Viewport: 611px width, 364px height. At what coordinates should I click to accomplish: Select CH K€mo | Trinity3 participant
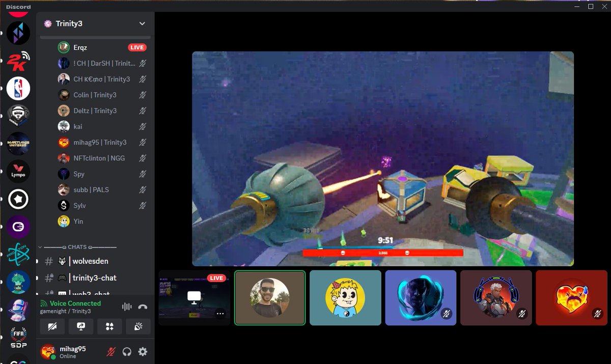102,79
